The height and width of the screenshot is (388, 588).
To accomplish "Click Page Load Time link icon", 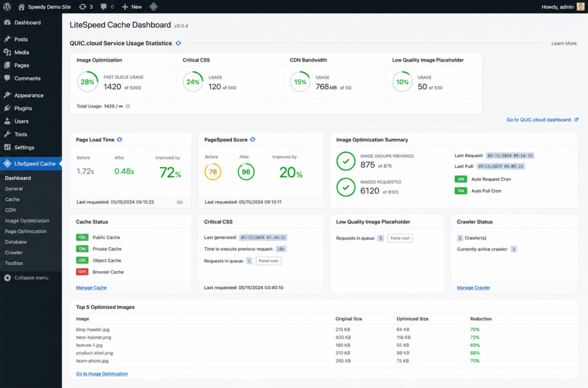I will point(180,202).
